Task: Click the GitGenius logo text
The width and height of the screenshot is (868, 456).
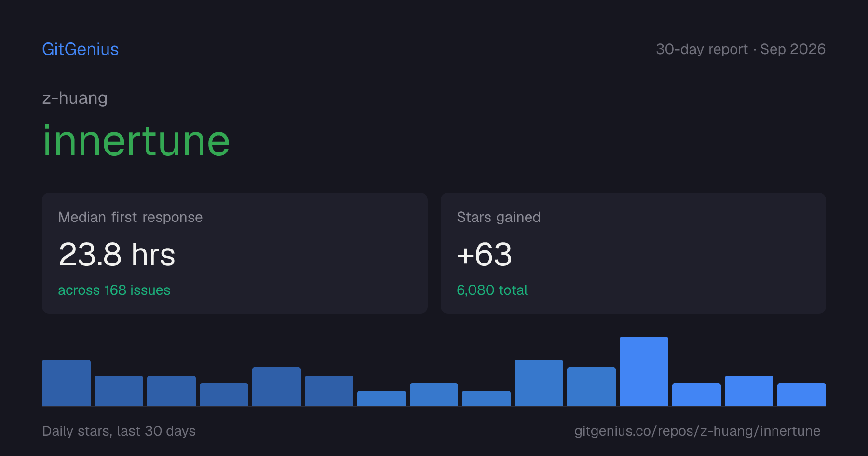Action: (x=81, y=49)
